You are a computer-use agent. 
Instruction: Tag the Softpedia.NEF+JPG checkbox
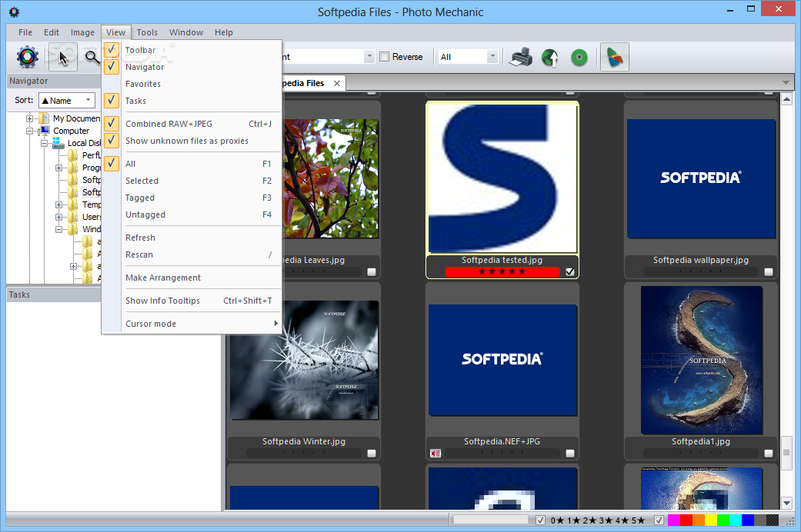[570, 454]
